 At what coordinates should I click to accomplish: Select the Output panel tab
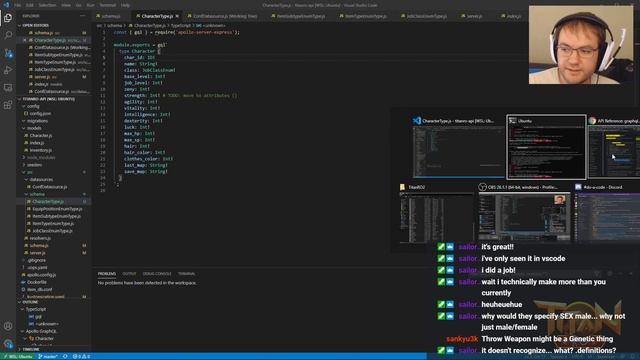[x=129, y=273]
